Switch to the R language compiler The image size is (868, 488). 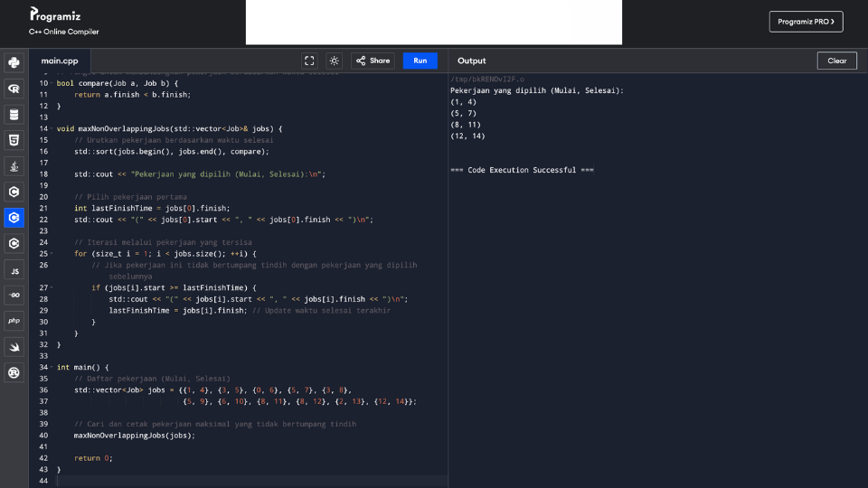pos(14,89)
